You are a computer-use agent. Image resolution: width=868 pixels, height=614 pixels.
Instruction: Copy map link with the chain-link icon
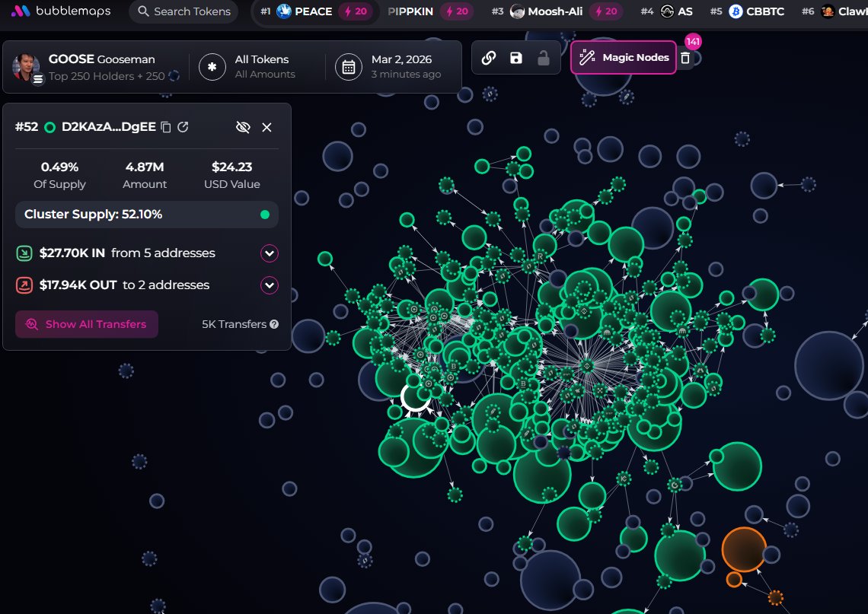488,58
